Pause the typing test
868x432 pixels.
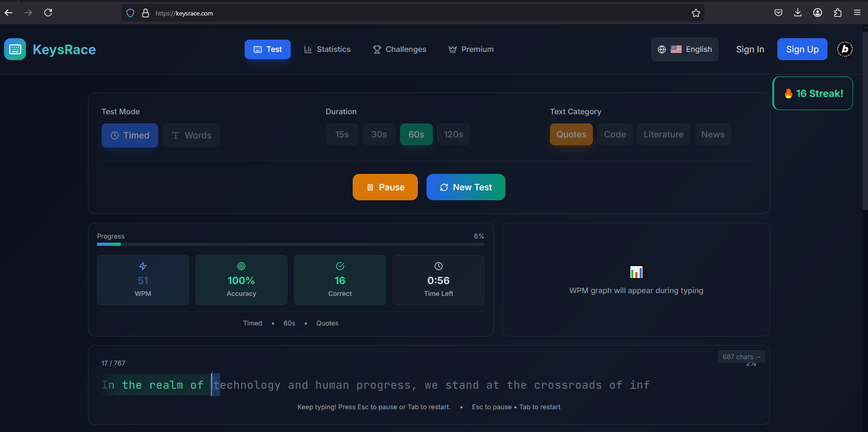point(385,187)
